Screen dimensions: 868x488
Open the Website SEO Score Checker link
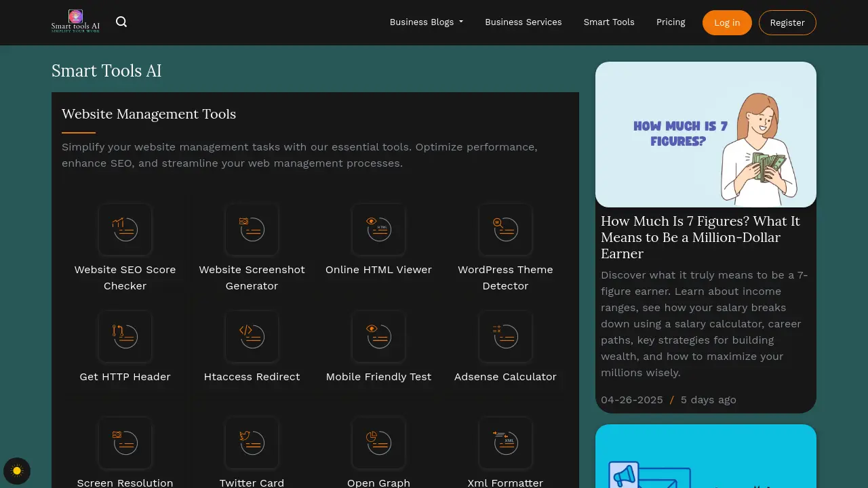125,278
